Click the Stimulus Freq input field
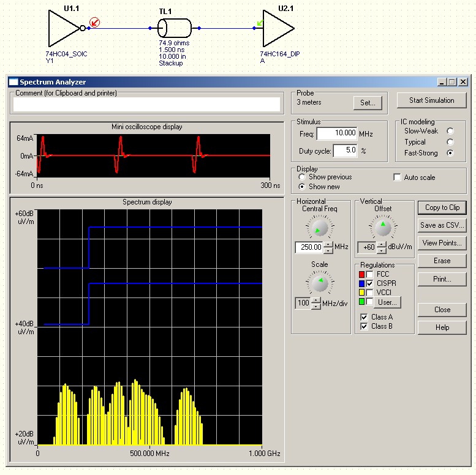This screenshot has height=475, width=476. tap(337, 133)
